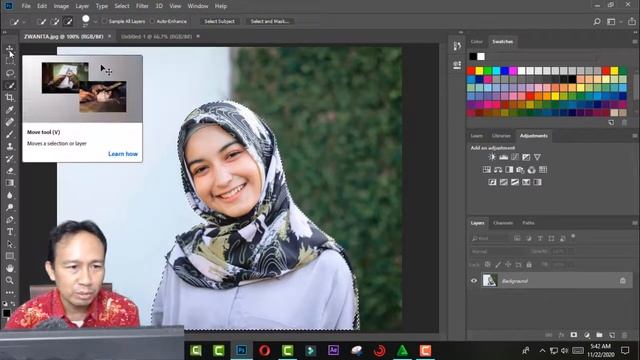Viewport: 640px width, 360px height.
Task: Add layer mask in Layers panel
Action: pyautogui.click(x=574, y=335)
